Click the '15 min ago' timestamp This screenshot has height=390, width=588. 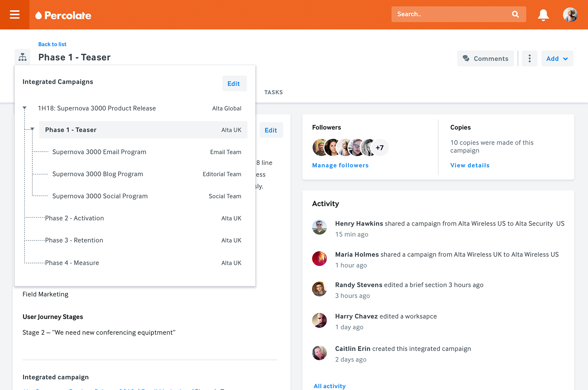352,234
